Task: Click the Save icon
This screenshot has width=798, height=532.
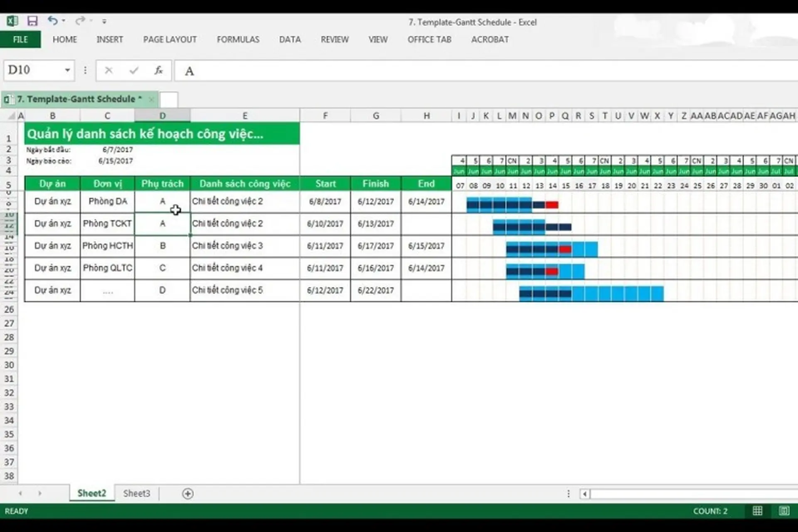Action: click(33, 21)
